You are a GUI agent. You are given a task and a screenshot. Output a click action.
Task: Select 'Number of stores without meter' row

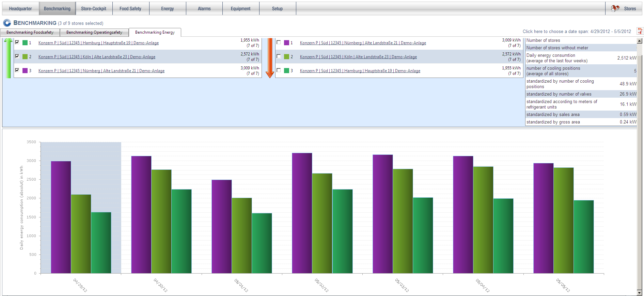click(581, 48)
